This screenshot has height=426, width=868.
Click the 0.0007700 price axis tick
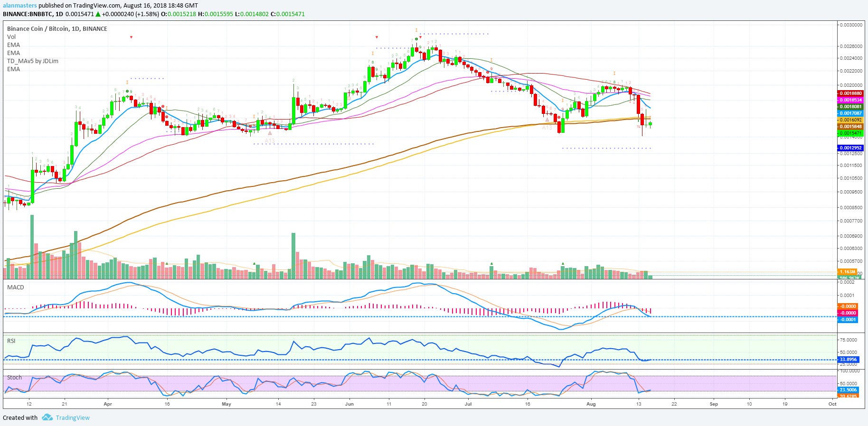tap(851, 221)
